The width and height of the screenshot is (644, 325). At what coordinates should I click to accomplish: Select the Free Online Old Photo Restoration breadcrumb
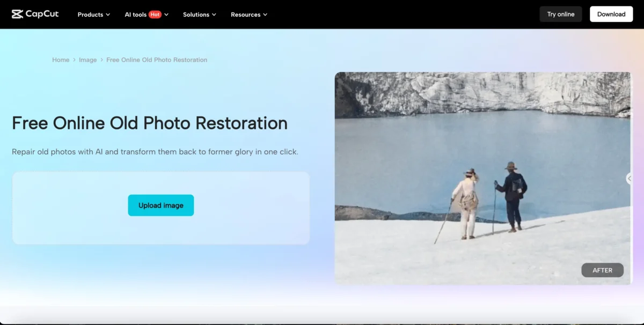click(157, 60)
